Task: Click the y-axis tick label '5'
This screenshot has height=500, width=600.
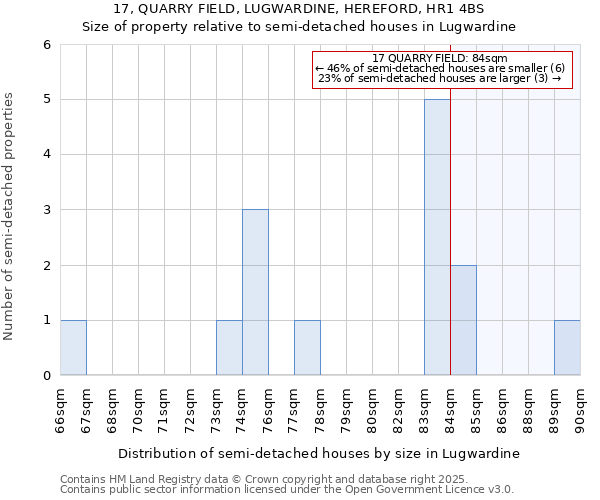Action: pyautogui.click(x=47, y=99)
